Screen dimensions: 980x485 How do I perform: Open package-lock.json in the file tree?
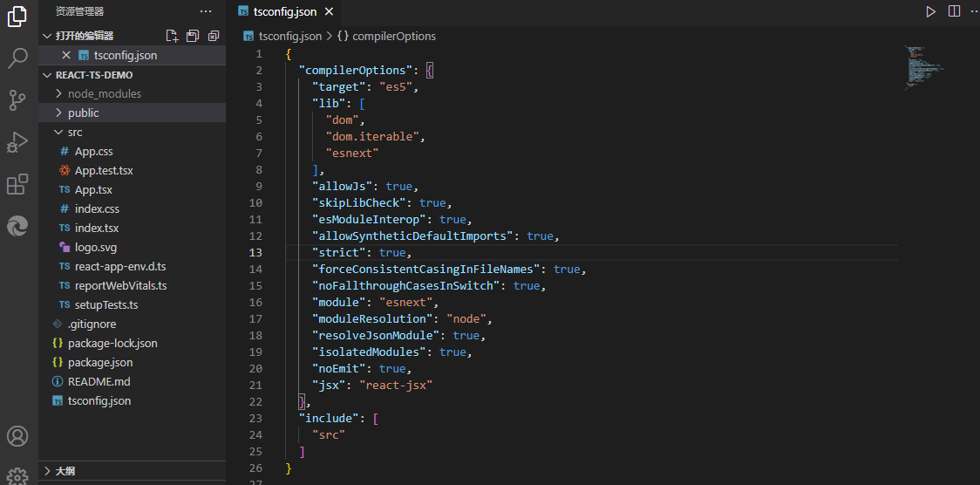pyautogui.click(x=112, y=343)
